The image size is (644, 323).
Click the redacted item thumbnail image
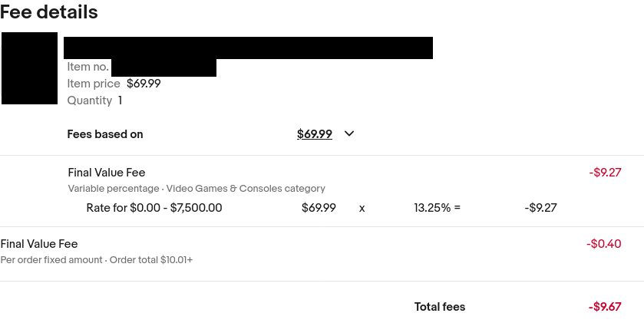click(x=29, y=68)
